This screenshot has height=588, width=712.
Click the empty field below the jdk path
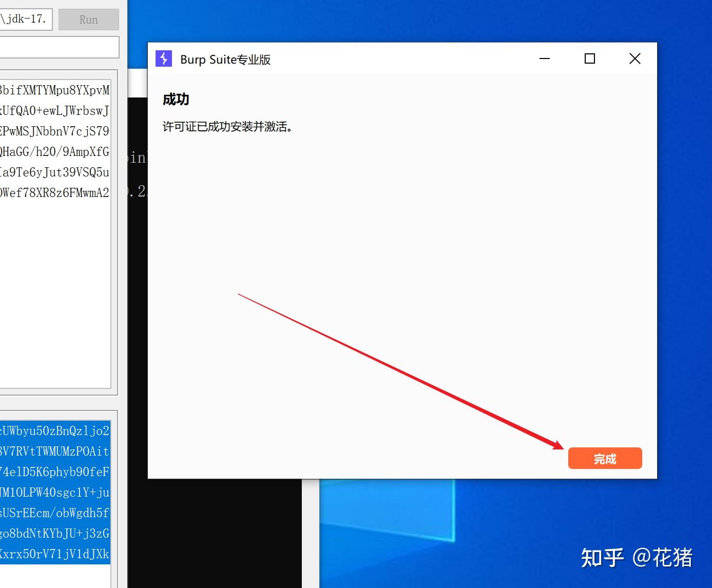click(59, 47)
